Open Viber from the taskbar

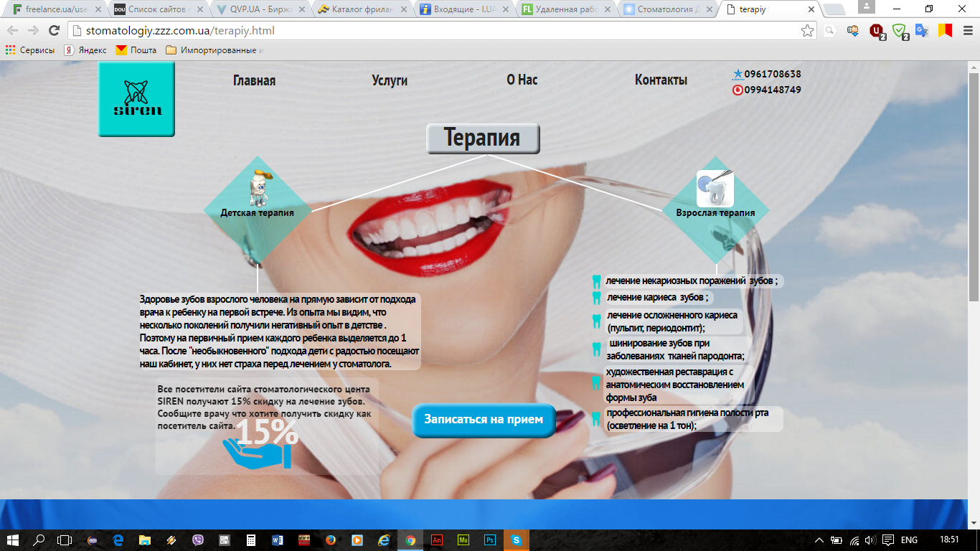(x=197, y=540)
